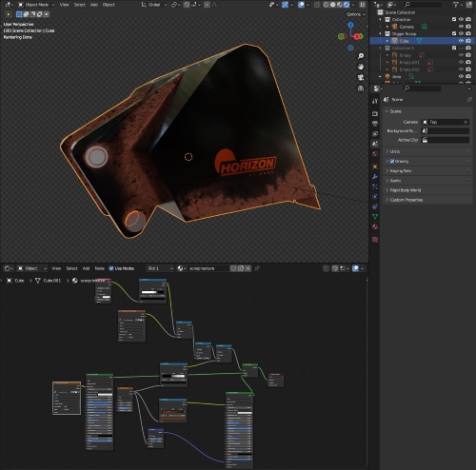The image size is (476, 470).
Task: Open the World properties tab
Action: coord(375,154)
